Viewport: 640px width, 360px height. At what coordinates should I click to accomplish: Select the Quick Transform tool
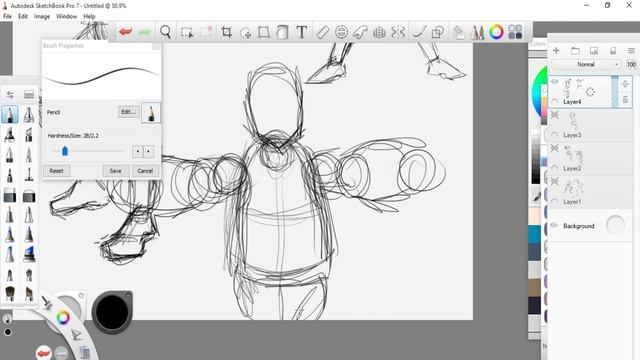pos(245,32)
